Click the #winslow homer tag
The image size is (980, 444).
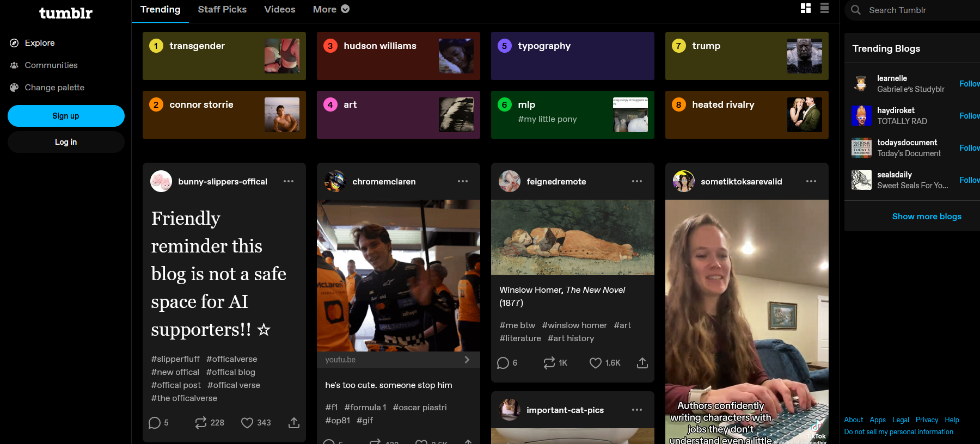(x=574, y=325)
